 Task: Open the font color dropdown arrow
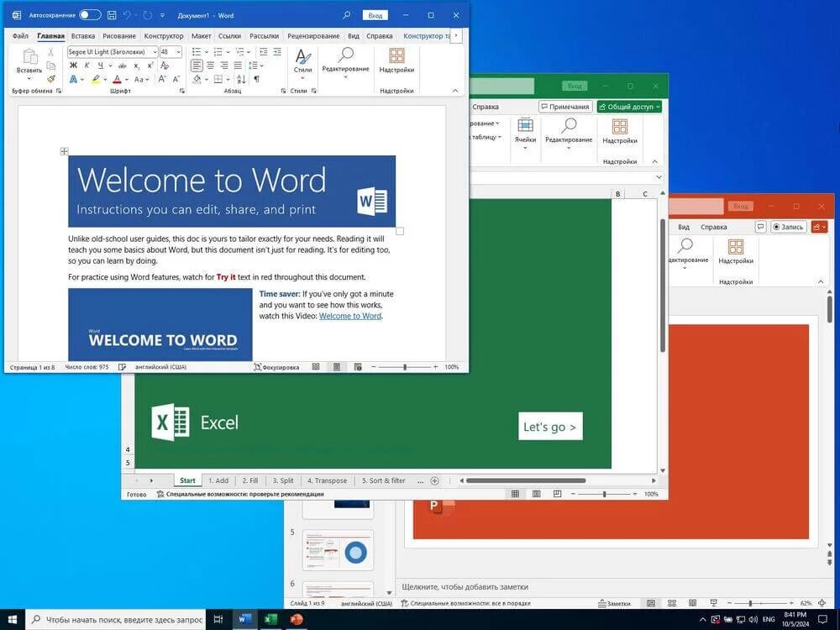click(x=127, y=79)
